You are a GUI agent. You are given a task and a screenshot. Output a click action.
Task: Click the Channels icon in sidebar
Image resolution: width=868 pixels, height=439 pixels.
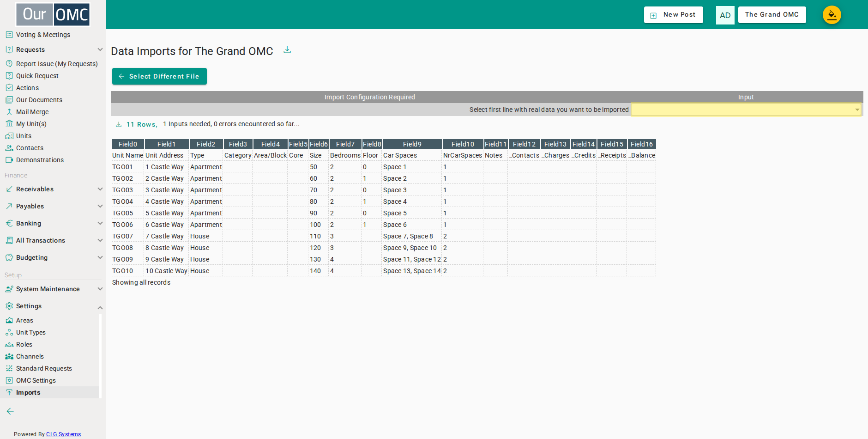pos(9,356)
